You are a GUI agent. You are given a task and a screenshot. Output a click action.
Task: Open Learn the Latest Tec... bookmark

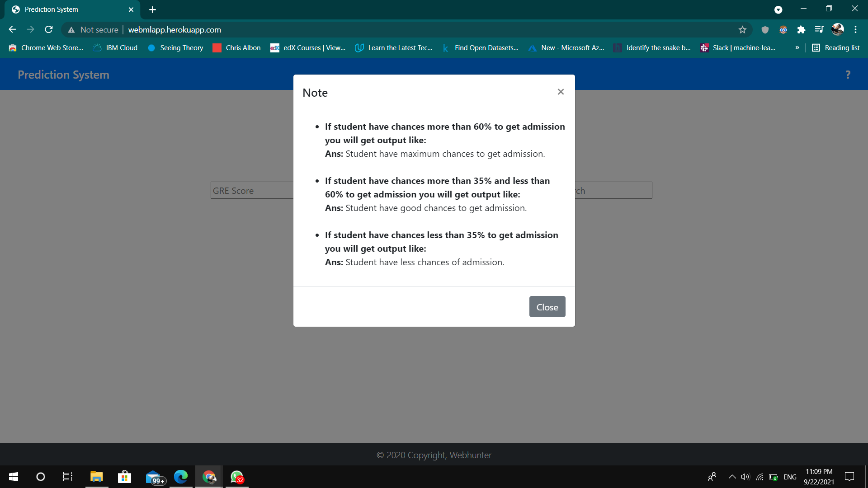394,47
